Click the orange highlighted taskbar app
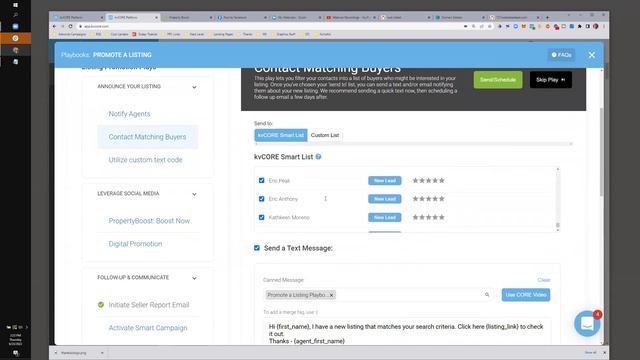640x360 pixels. pyautogui.click(x=15, y=38)
